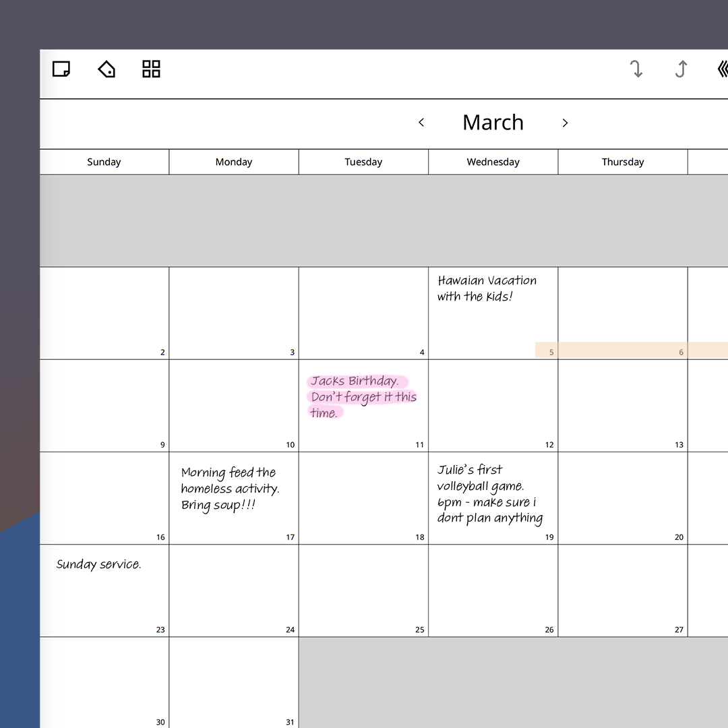
Task: Open the four-square grid view icon
Action: tap(151, 69)
